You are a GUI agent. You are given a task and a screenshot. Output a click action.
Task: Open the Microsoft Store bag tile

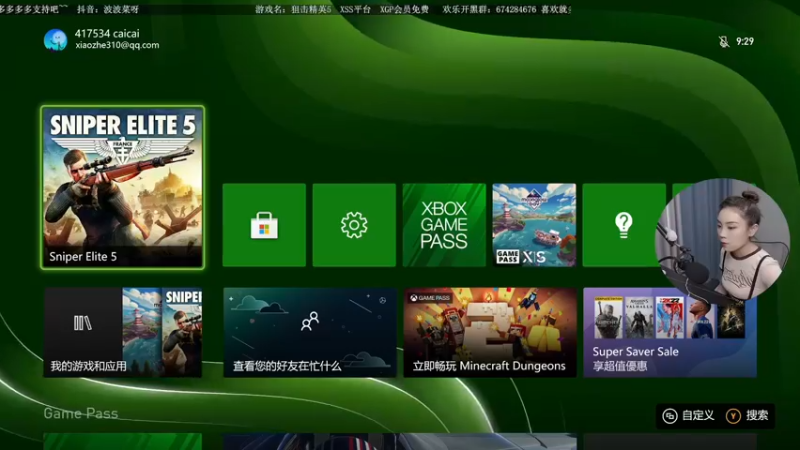click(264, 225)
